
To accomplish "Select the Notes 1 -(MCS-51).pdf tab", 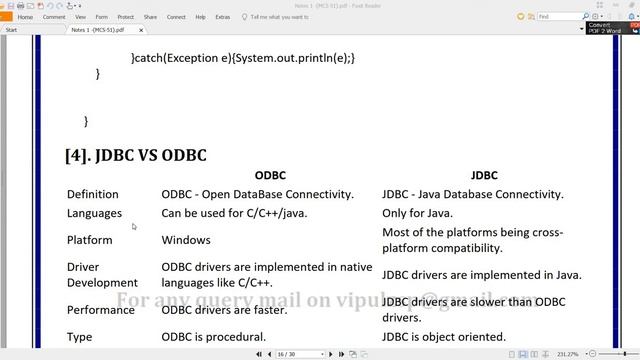I will point(98,30).
